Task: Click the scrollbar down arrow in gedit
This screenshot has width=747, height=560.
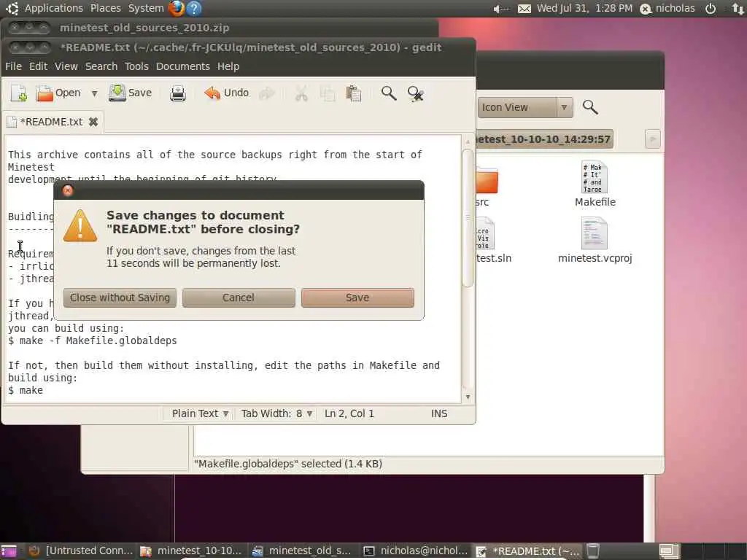Action: pyautogui.click(x=468, y=397)
